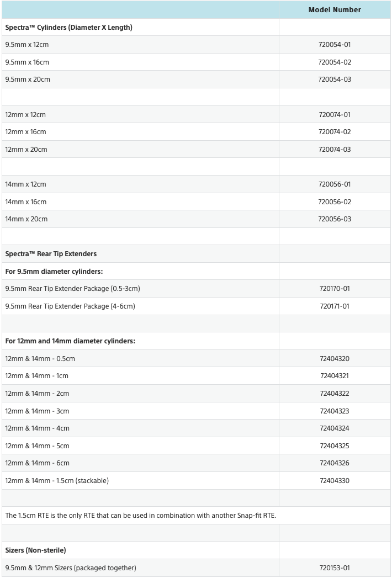
Task: Select model number 720056-01
Action: pyautogui.click(x=335, y=184)
